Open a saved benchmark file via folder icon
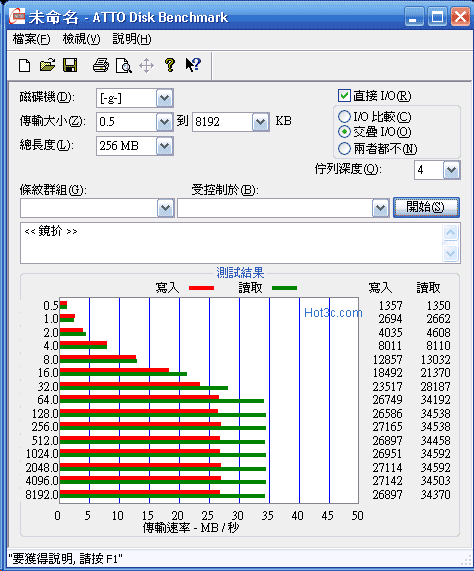This screenshot has width=474, height=571. (47, 65)
